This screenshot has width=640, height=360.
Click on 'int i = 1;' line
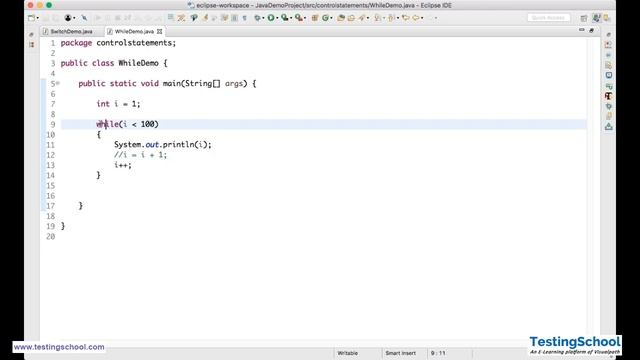118,104
